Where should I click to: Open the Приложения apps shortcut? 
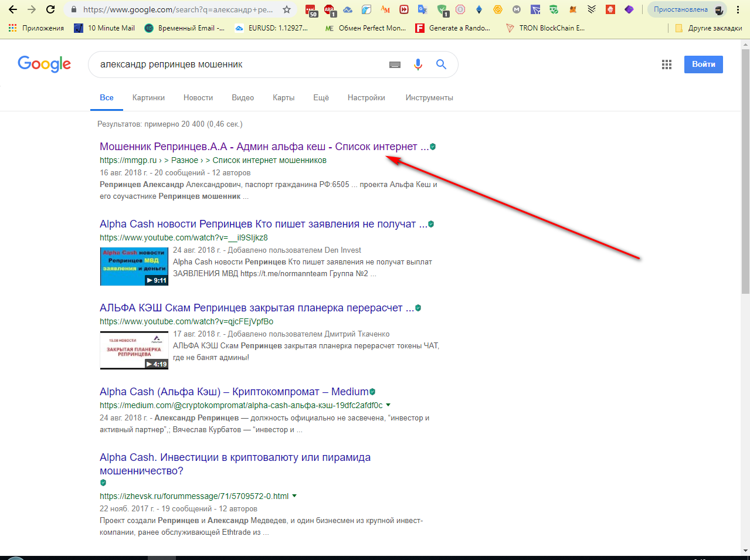tap(36, 28)
